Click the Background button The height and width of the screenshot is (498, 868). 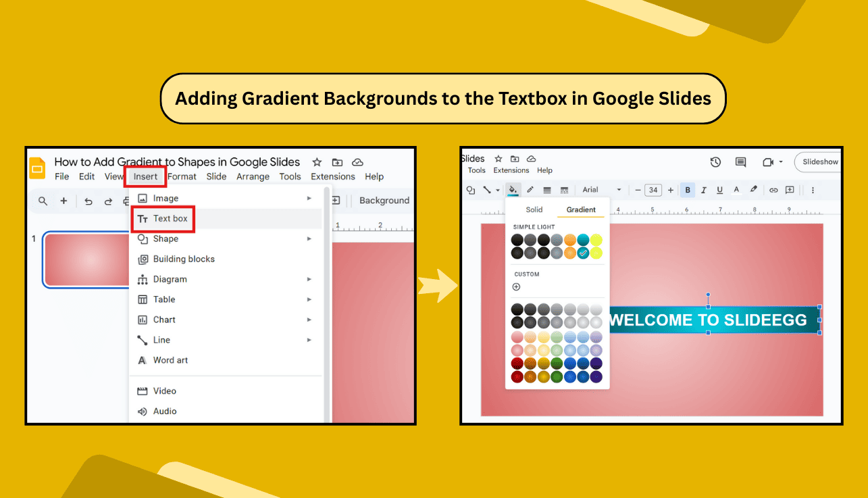[384, 200]
